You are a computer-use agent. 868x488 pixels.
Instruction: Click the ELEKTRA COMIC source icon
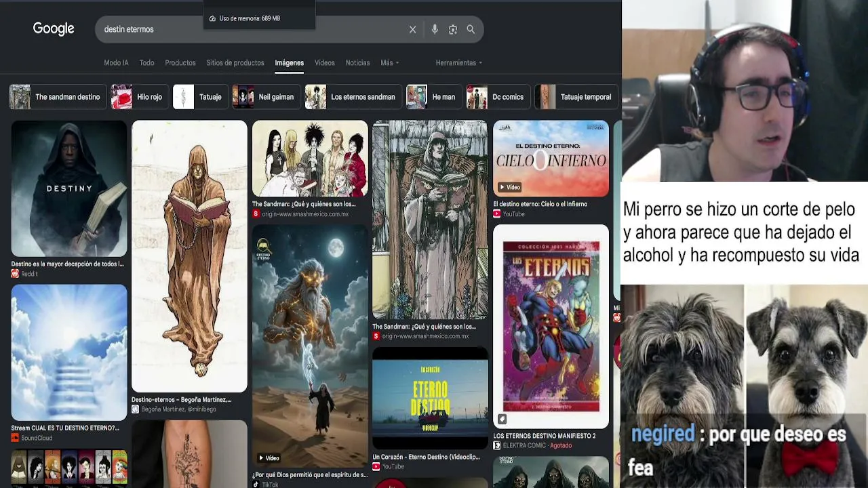(x=497, y=445)
